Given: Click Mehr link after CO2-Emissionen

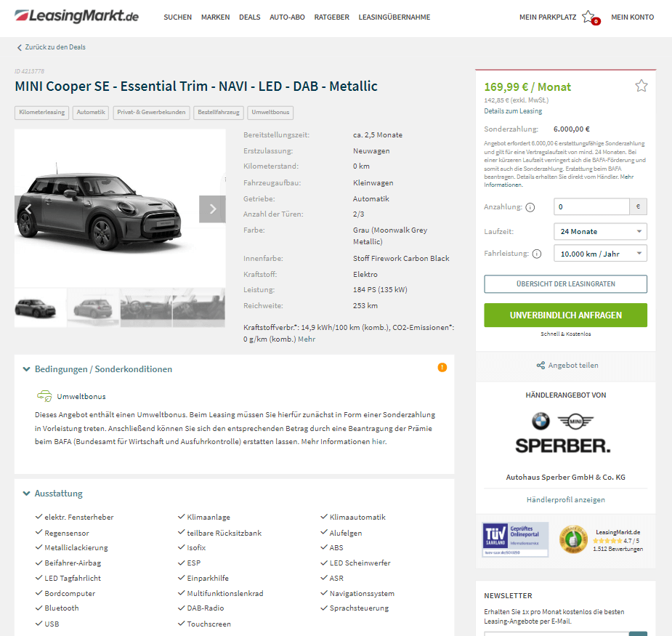Looking at the screenshot, I should point(307,339).
